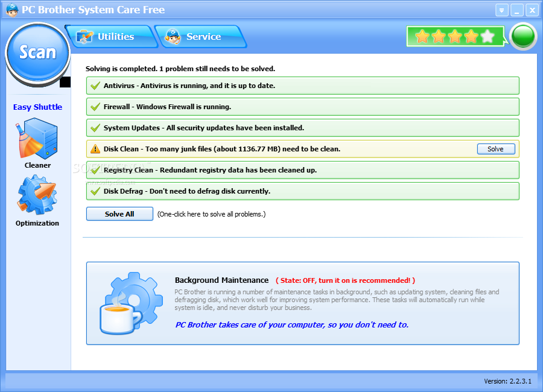Open the Service tab

[x=200, y=36]
